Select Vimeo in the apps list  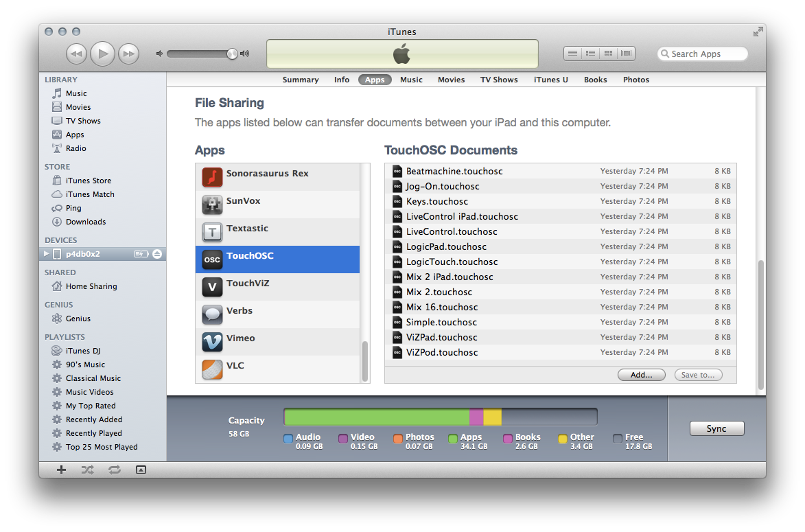pyautogui.click(x=278, y=342)
